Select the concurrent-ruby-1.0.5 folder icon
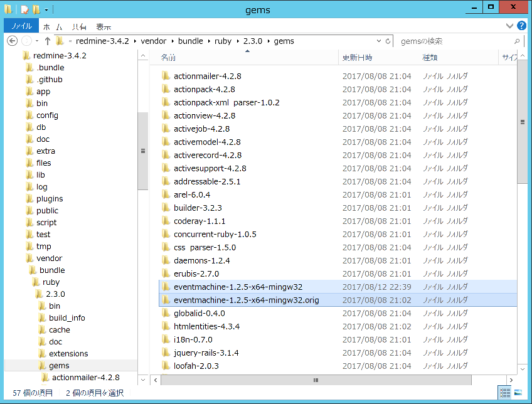This screenshot has height=404, width=532. [x=166, y=234]
